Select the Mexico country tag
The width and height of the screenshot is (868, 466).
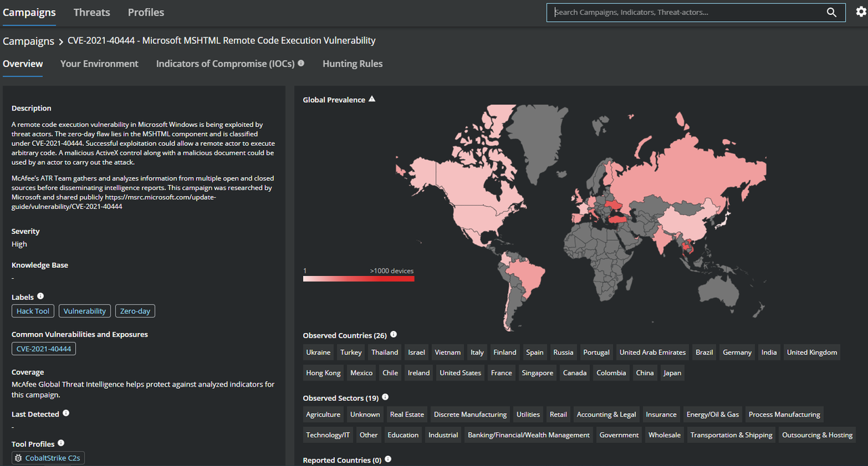click(361, 373)
